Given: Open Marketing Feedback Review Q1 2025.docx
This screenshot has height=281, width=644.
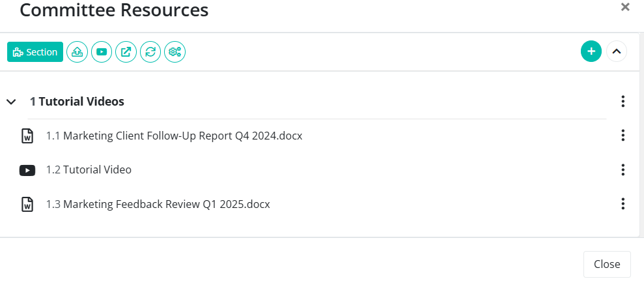Looking at the screenshot, I should click(158, 204).
